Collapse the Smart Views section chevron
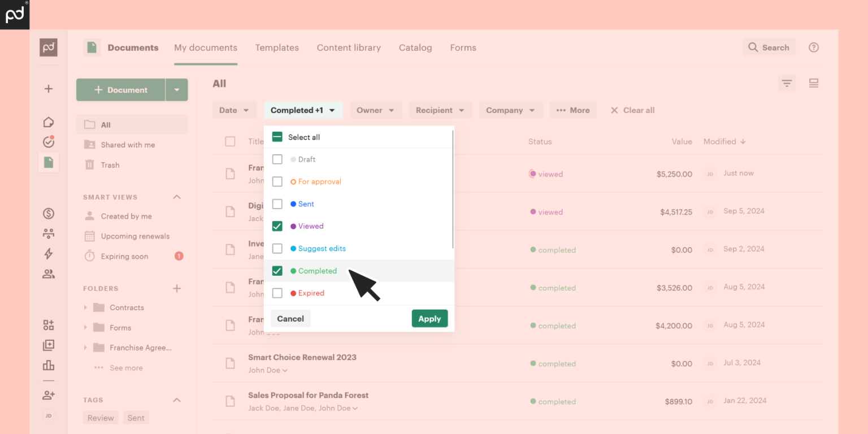Screen dimensions: 868x434 point(177,197)
